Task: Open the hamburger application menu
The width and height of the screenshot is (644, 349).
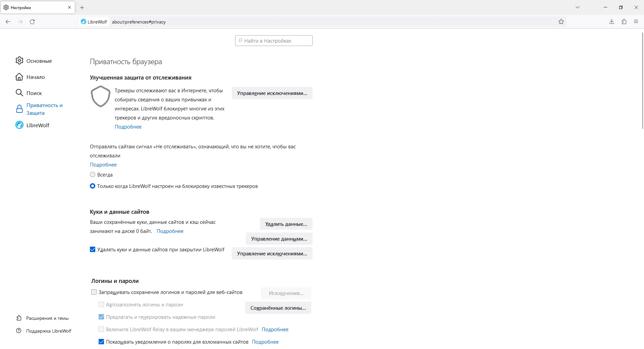Action: (x=636, y=22)
